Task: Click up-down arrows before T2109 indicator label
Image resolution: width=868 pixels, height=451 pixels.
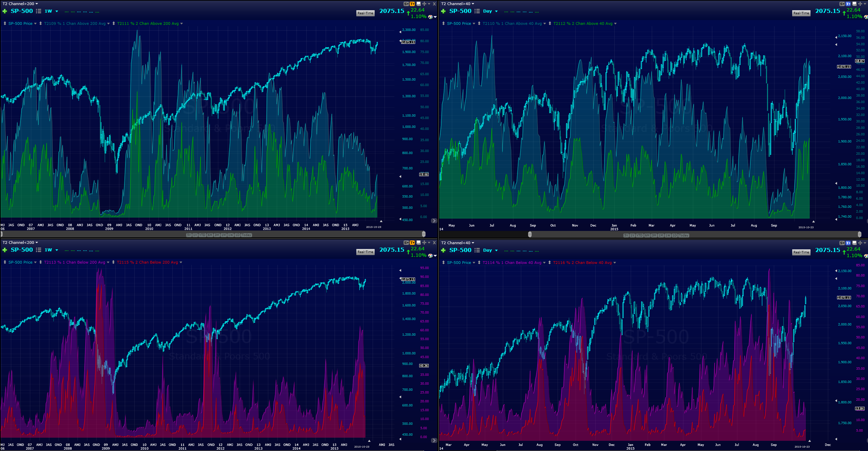Action: (41, 23)
